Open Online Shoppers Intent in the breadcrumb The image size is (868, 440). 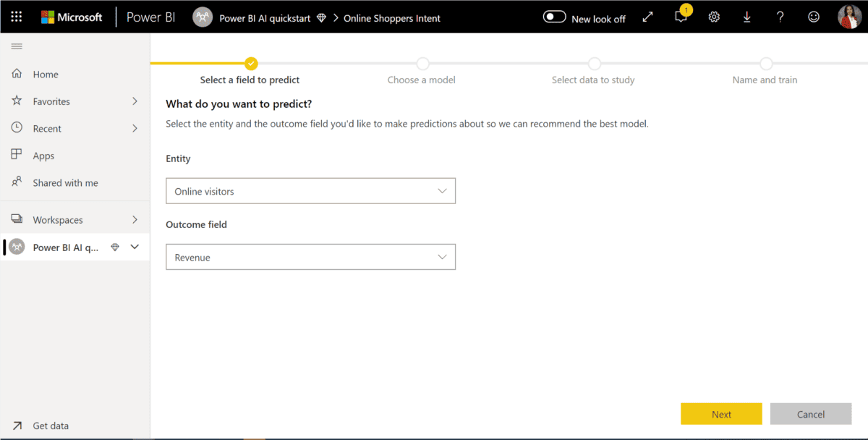(392, 18)
